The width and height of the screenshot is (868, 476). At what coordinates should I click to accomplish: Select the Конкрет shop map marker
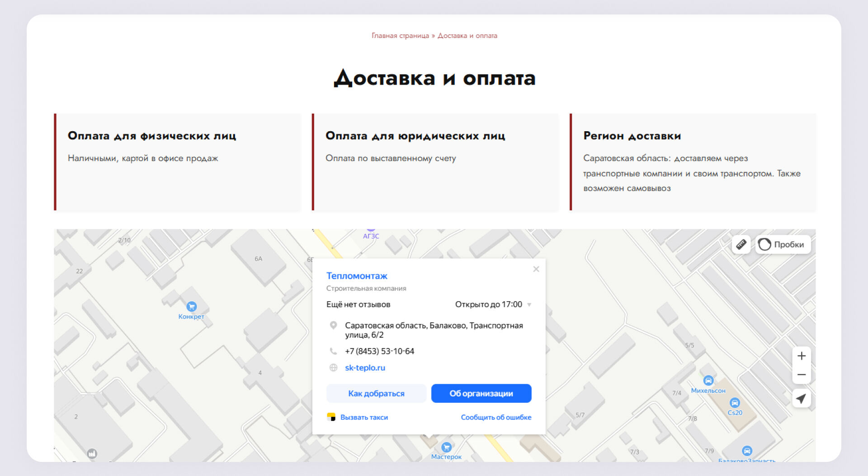pyautogui.click(x=191, y=307)
